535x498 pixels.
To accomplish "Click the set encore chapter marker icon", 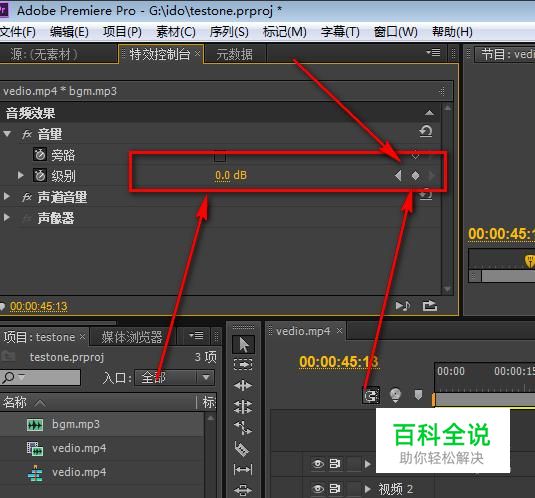I will click(395, 395).
